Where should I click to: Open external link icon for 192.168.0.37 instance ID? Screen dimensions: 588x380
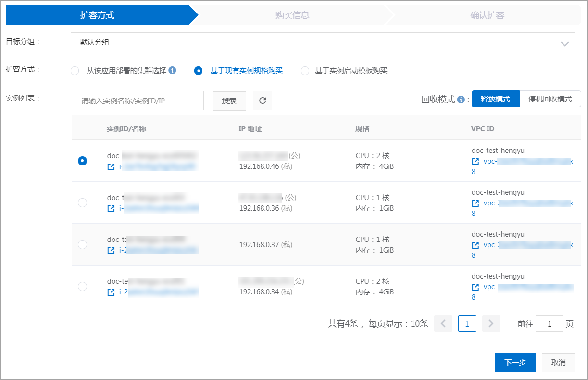tap(111, 251)
